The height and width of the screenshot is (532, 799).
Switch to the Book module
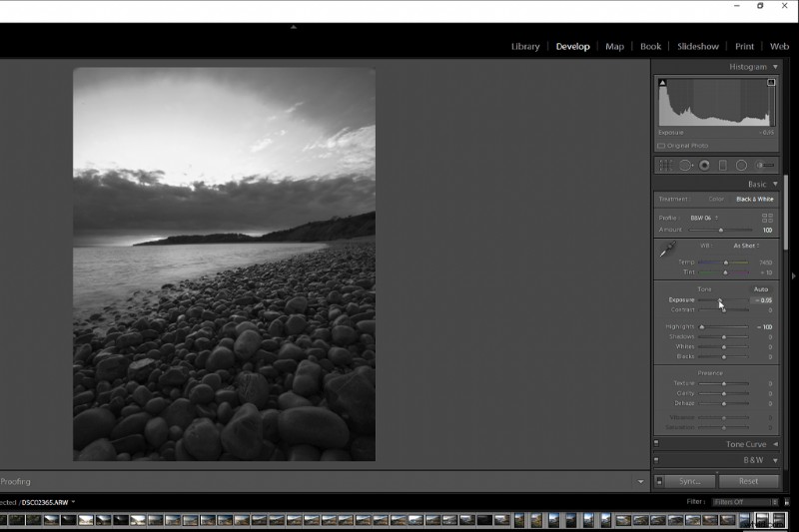(651, 46)
